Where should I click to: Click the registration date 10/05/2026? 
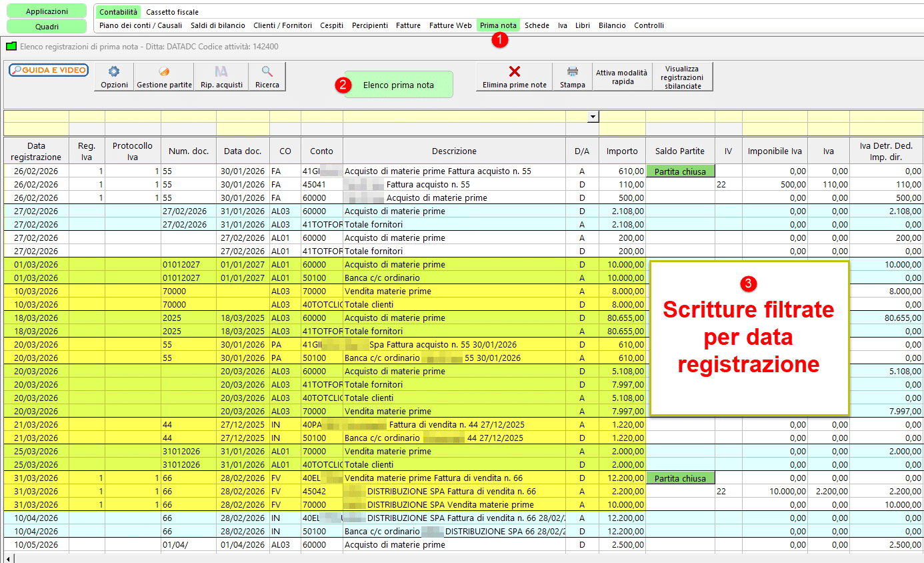coord(36,545)
